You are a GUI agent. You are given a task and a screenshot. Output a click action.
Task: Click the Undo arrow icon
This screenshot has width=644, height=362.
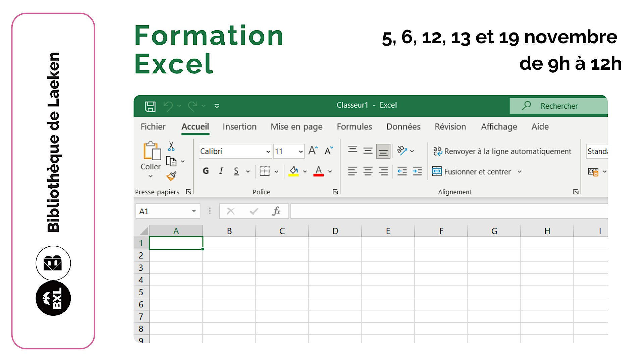point(168,106)
